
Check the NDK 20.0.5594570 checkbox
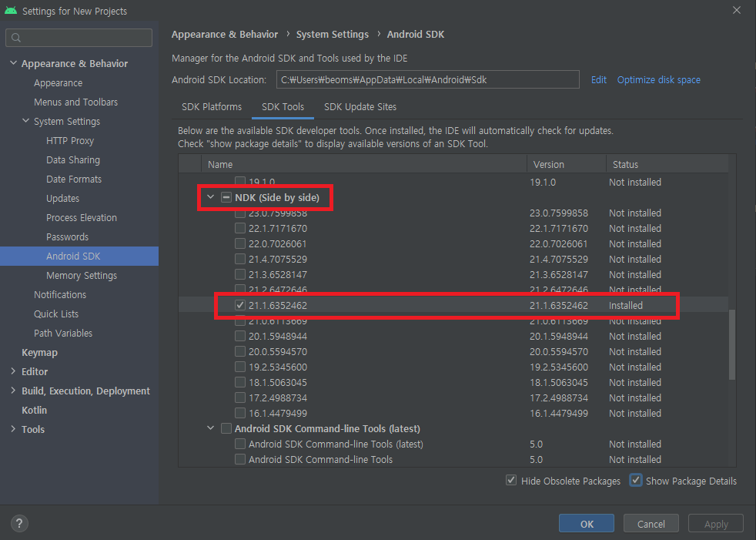coord(240,352)
